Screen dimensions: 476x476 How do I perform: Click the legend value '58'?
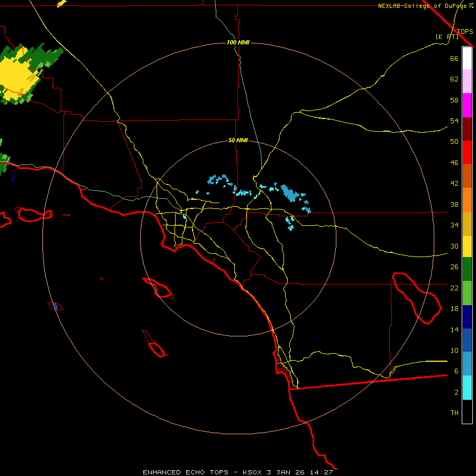coord(454,100)
